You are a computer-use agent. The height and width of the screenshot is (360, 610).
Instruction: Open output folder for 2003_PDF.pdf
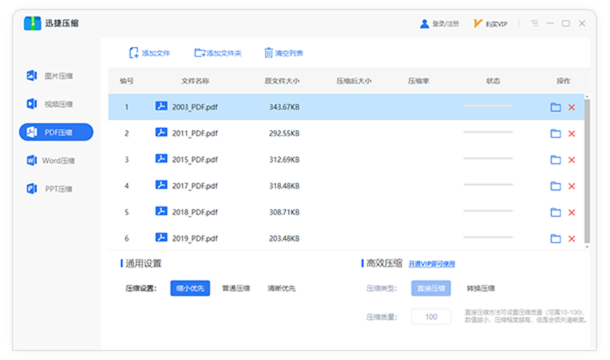pos(556,107)
